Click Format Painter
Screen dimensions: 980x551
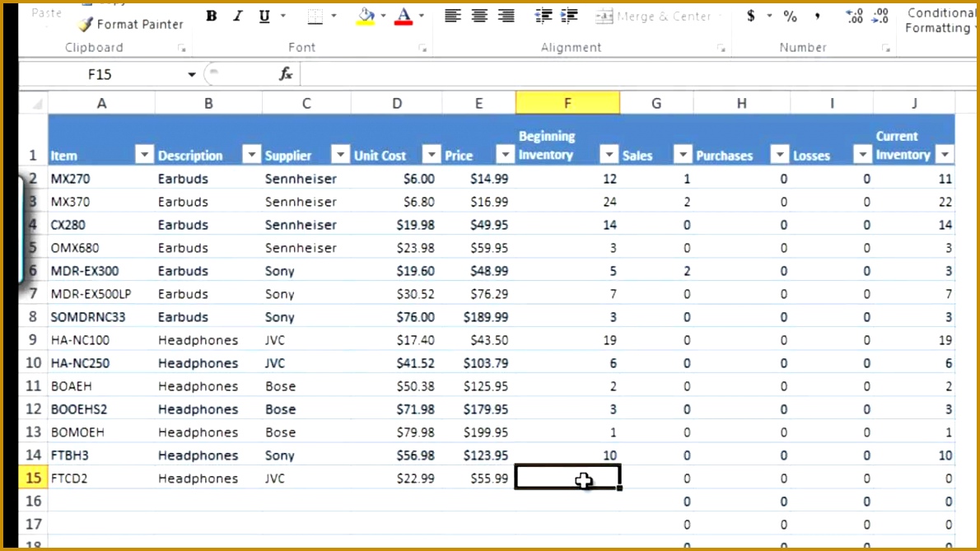[x=131, y=25]
